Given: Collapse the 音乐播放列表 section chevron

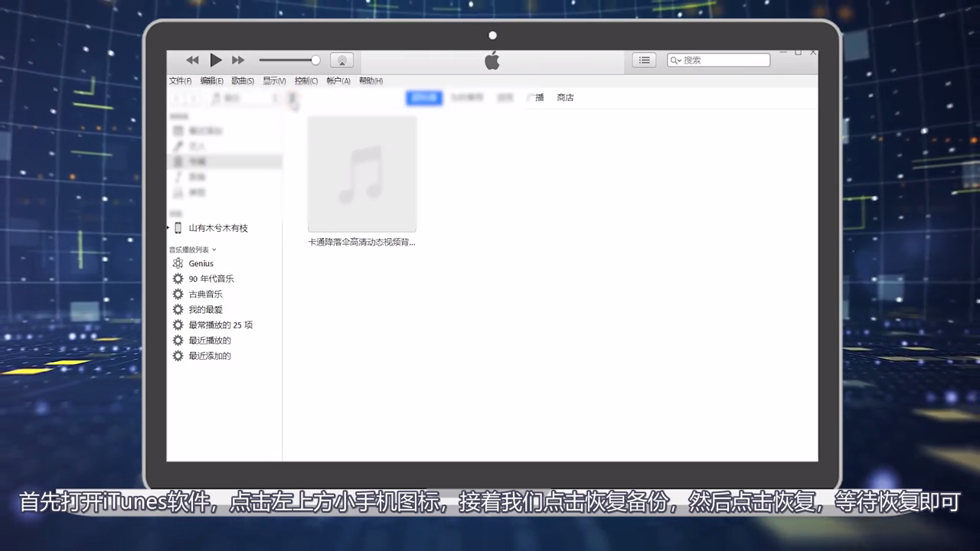Looking at the screenshot, I should click(214, 249).
